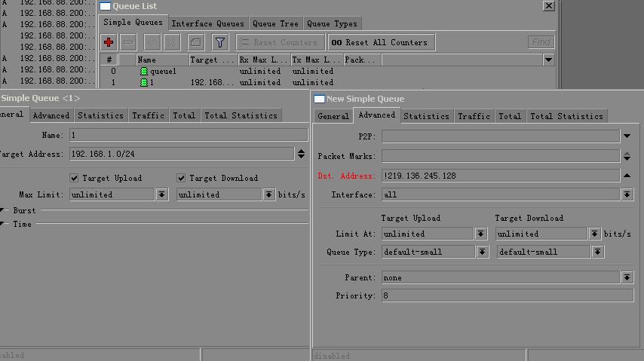The height and width of the screenshot is (361, 644).
Task: Enable the queue with the check mark icon
Action: (152, 42)
